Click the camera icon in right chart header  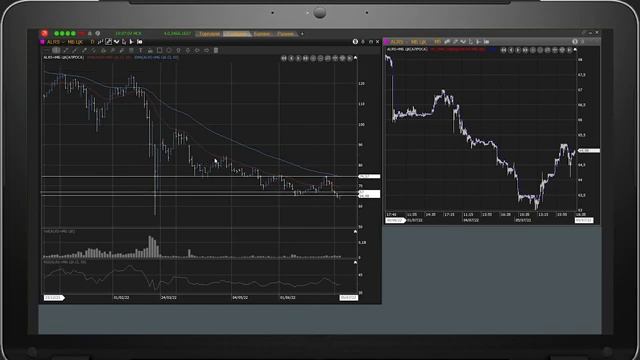click(x=487, y=42)
